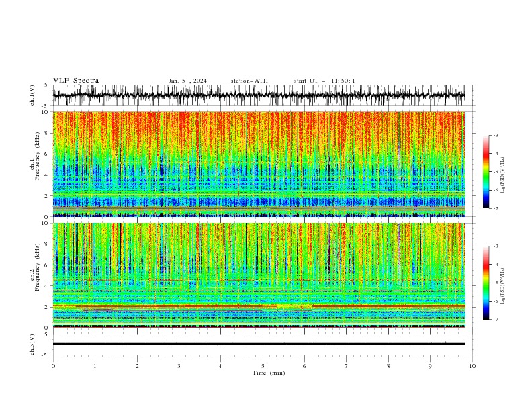Click the ch.3(V) waveform axis label
This screenshot has width=532, height=411.
point(32,345)
